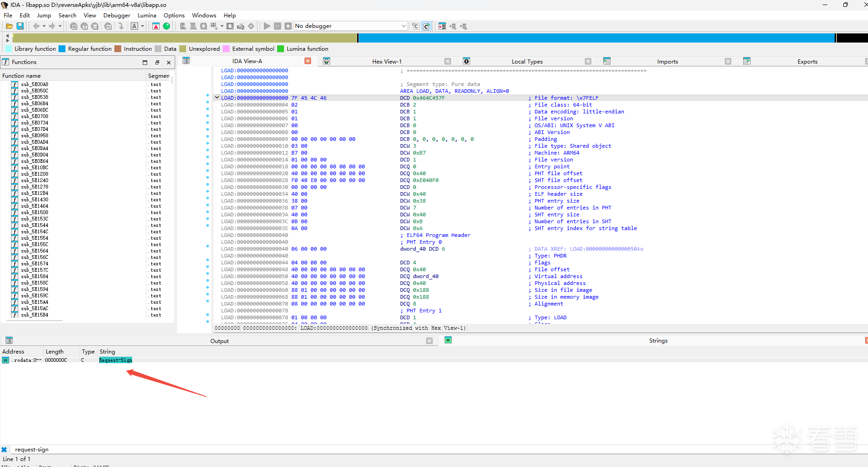Click the search-next toolbar icon
This screenshot has width=868, height=467.
108,26
